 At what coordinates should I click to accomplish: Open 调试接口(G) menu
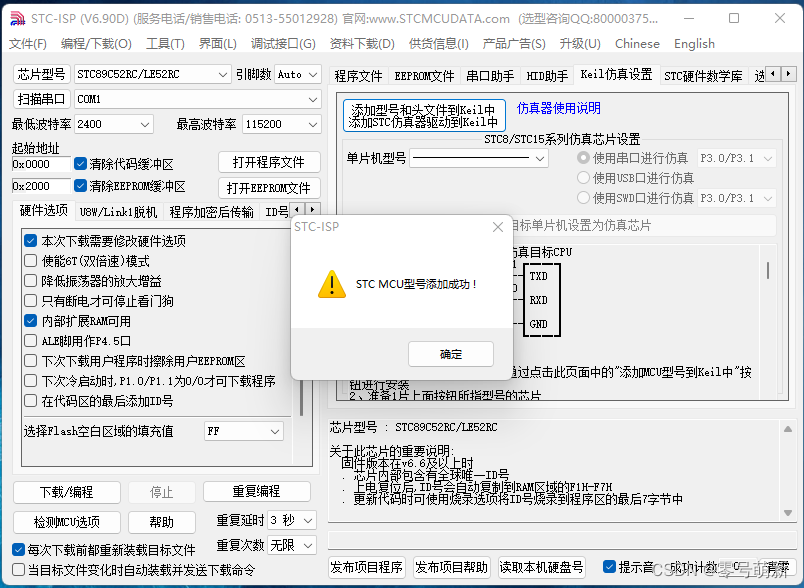[283, 44]
